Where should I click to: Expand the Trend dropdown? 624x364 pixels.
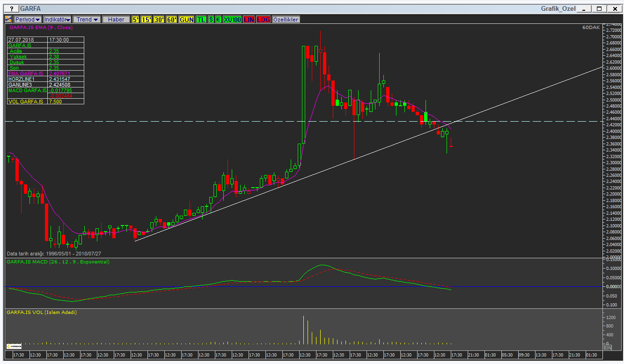click(87, 19)
